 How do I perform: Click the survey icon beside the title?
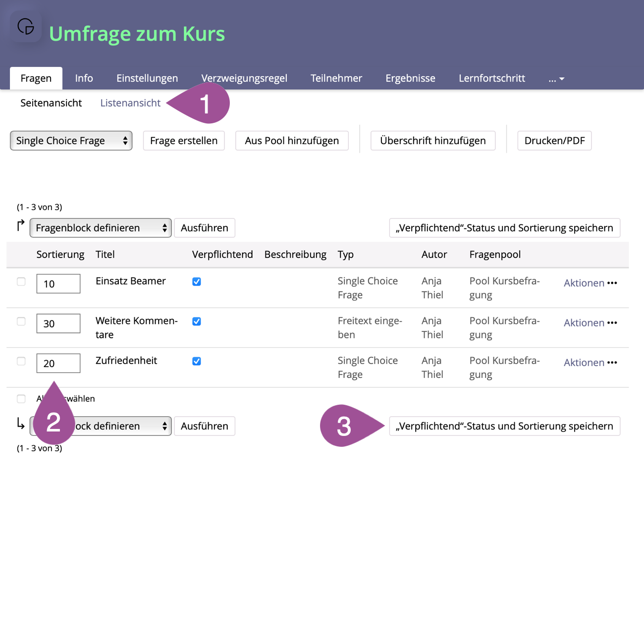(x=26, y=26)
